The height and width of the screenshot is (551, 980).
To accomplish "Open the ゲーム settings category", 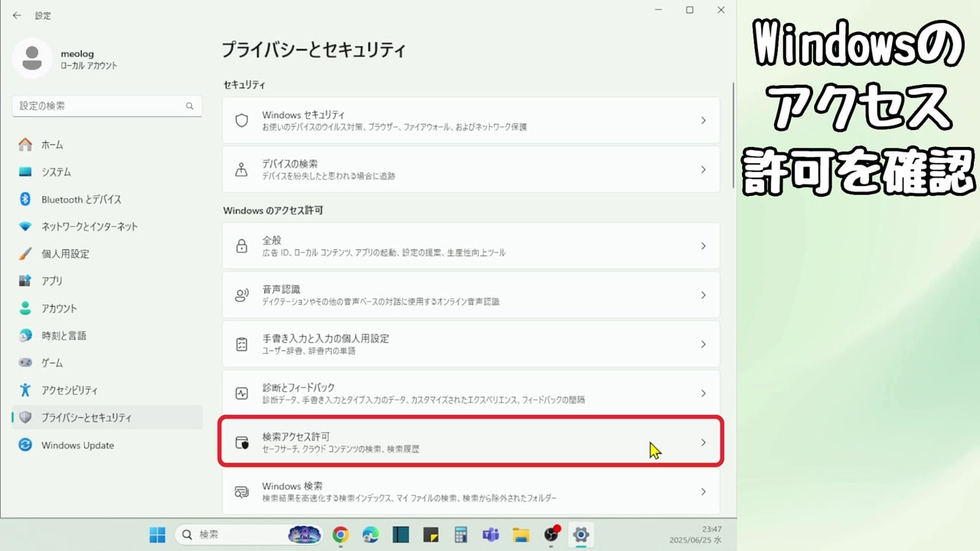I will pos(107,363).
